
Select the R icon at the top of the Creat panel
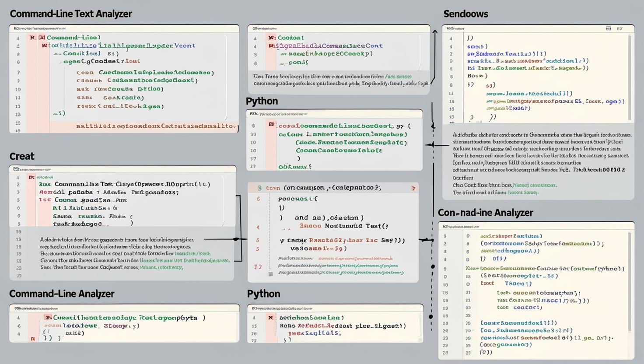[x=32, y=176]
